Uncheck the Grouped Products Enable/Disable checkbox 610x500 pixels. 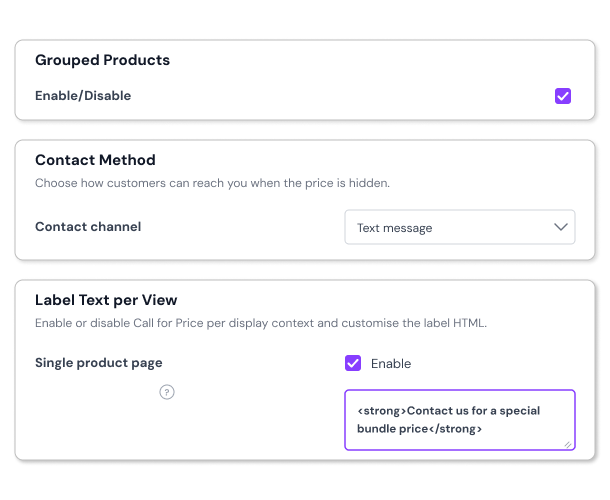[563, 96]
